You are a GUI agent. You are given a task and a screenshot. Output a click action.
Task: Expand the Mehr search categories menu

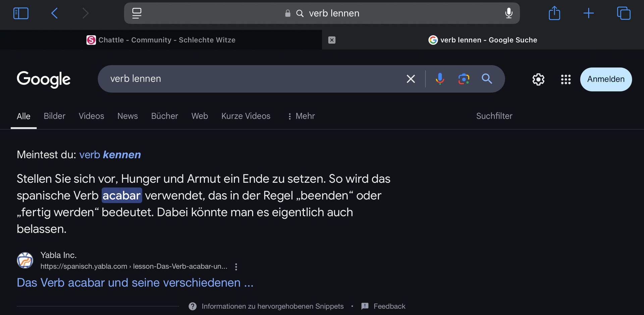click(301, 116)
